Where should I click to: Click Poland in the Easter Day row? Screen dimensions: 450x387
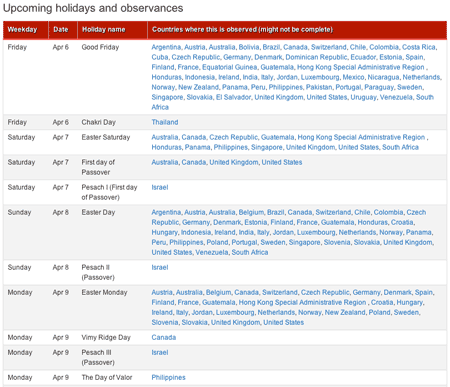(x=217, y=242)
